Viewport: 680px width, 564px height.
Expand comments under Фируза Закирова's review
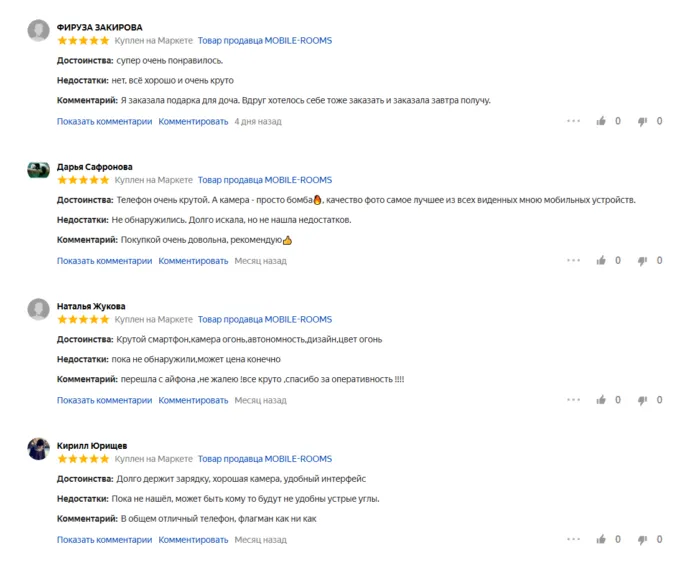point(104,122)
